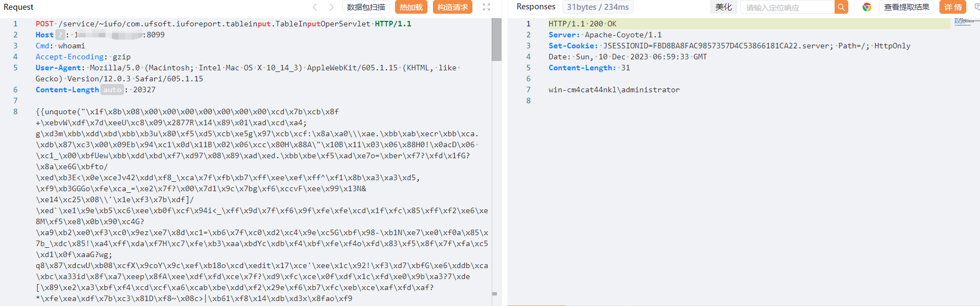
Task: Click the :8099 port in Host line
Action: pyautogui.click(x=154, y=35)
